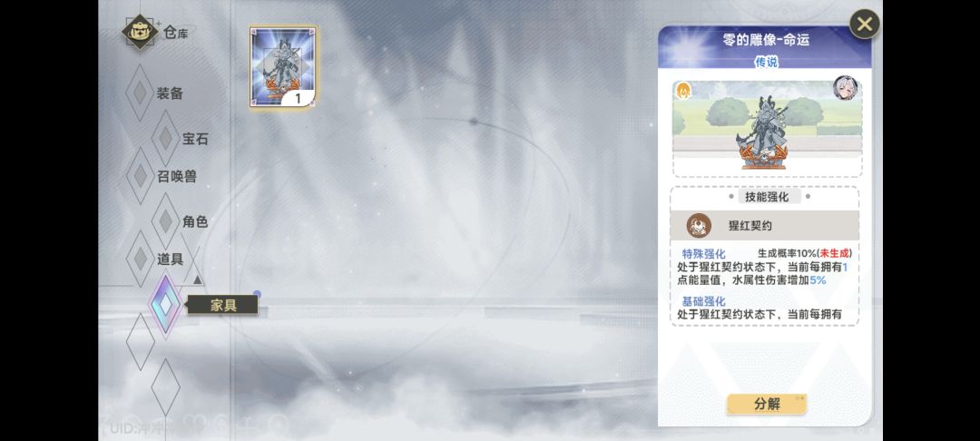Click the lowest empty diamond slot in sidebar
Viewport: 980px width, 441px height.
166,387
